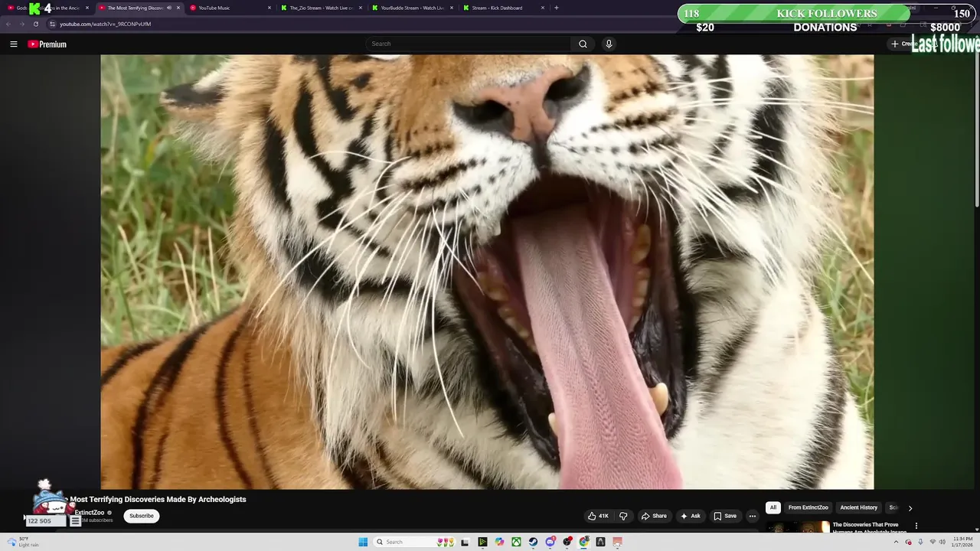Open YouTube Create button
This screenshot has height=551, width=980.
tap(903, 44)
